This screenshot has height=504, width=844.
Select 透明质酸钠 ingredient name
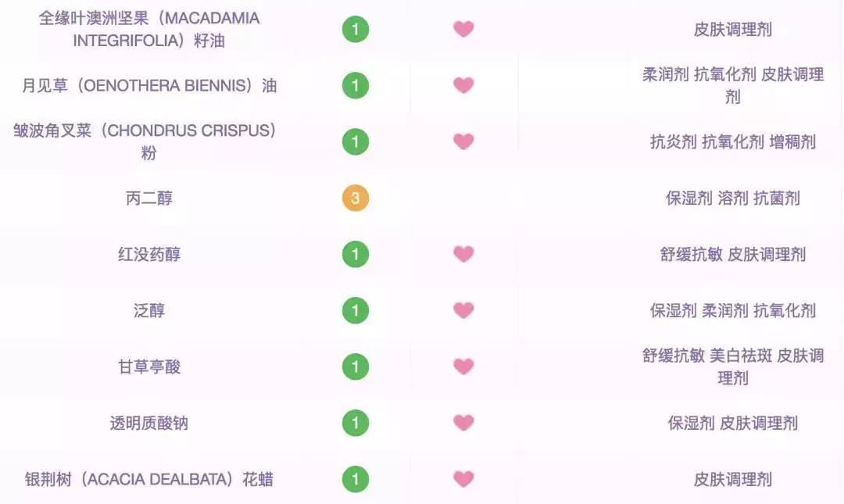pos(148,424)
